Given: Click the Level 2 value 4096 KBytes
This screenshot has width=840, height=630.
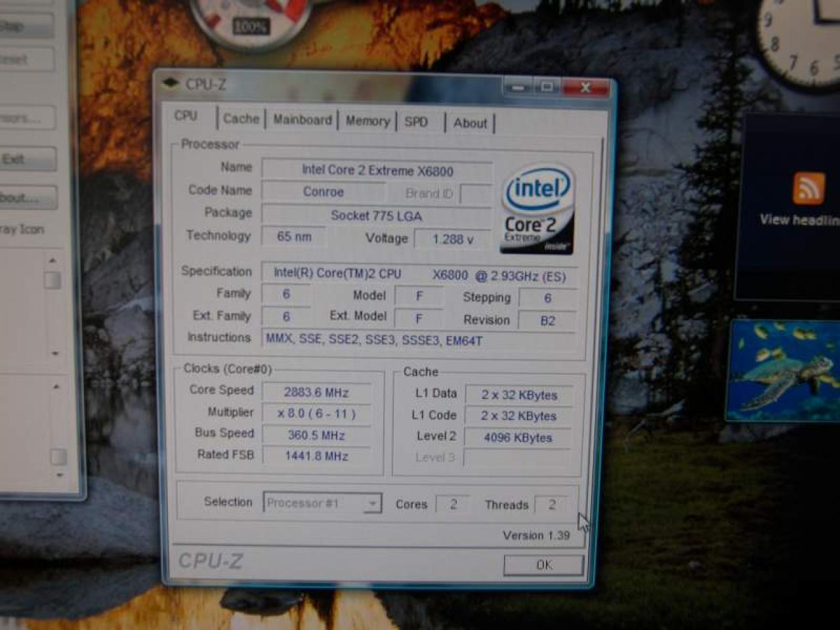Looking at the screenshot, I should point(518,437).
